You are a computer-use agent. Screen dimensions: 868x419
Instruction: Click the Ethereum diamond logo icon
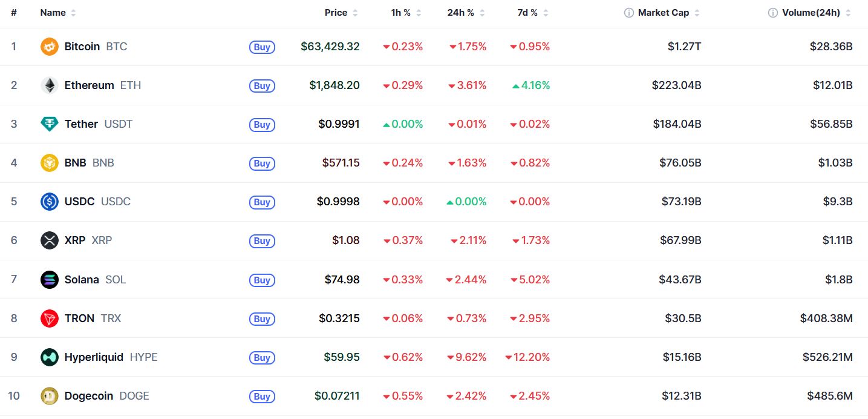50,85
